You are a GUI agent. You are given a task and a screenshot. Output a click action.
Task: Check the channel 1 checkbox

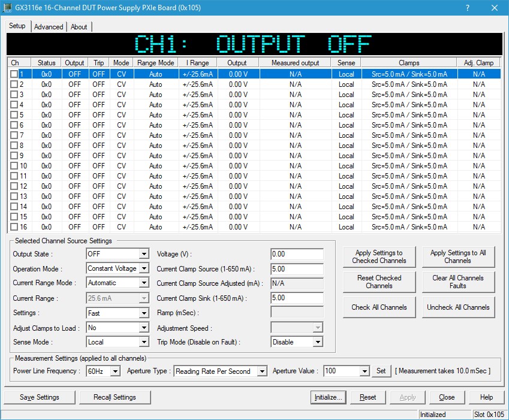pyautogui.click(x=14, y=74)
